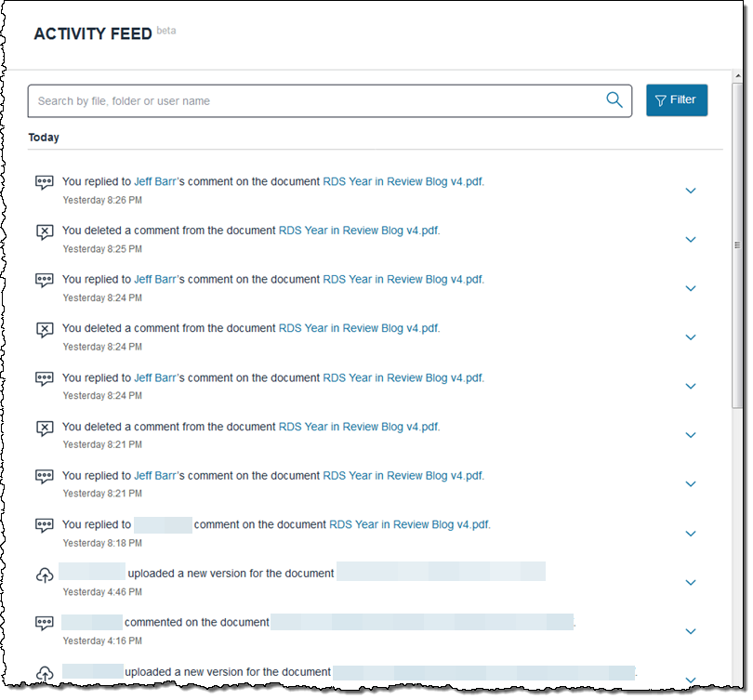Viewport: 753px width, 700px height.
Task: Expand the 8:26 PM reply activity
Action: coord(691,191)
